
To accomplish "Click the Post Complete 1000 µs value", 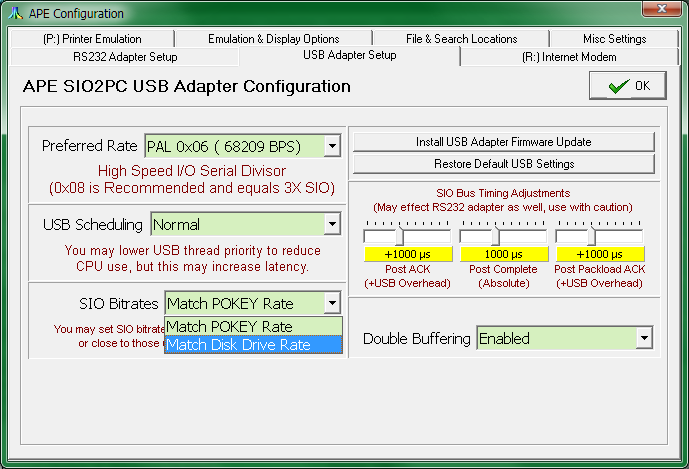I will point(504,254).
